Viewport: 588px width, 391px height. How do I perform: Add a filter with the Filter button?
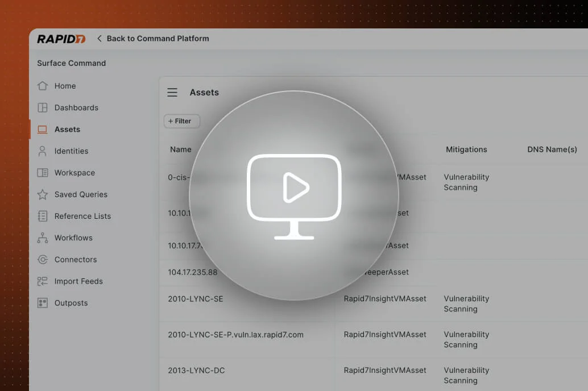pyautogui.click(x=181, y=121)
